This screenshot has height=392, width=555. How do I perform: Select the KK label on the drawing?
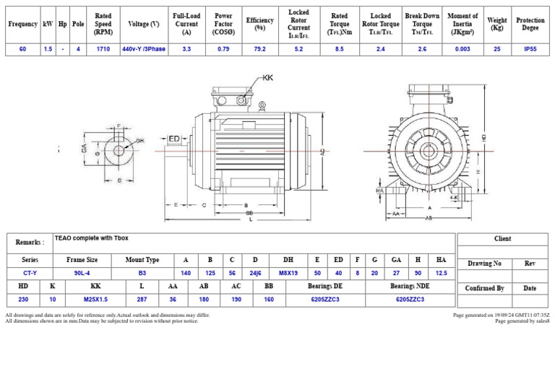268,78
